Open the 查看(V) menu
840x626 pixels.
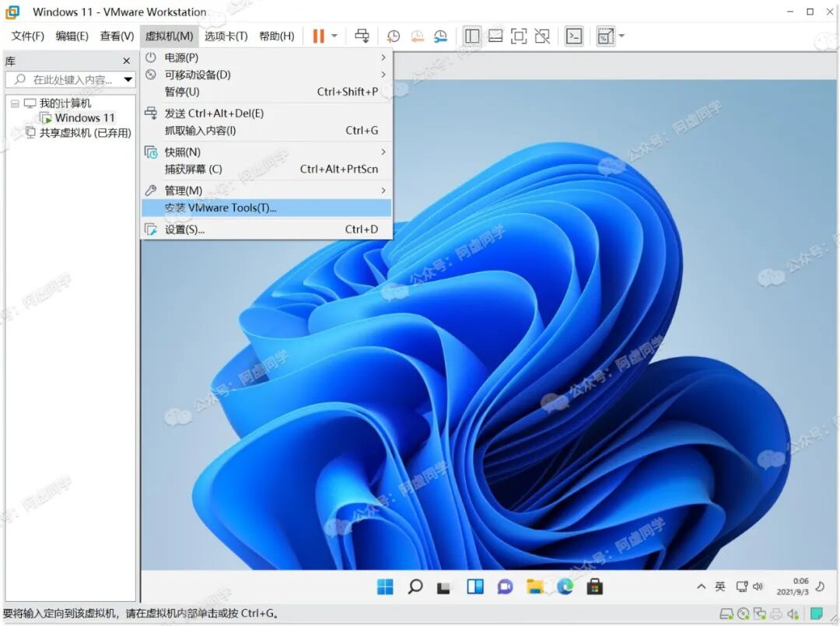(117, 36)
